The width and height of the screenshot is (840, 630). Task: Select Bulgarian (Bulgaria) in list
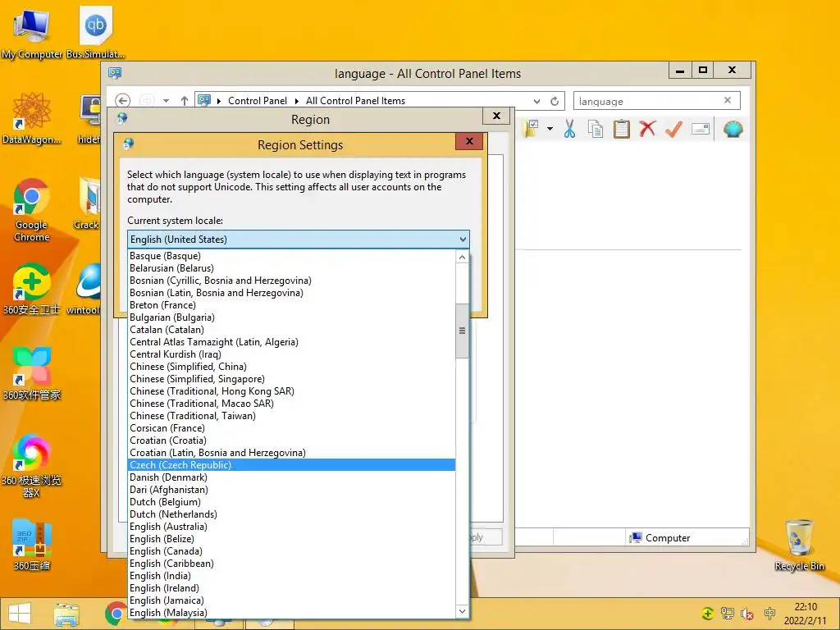(291, 317)
